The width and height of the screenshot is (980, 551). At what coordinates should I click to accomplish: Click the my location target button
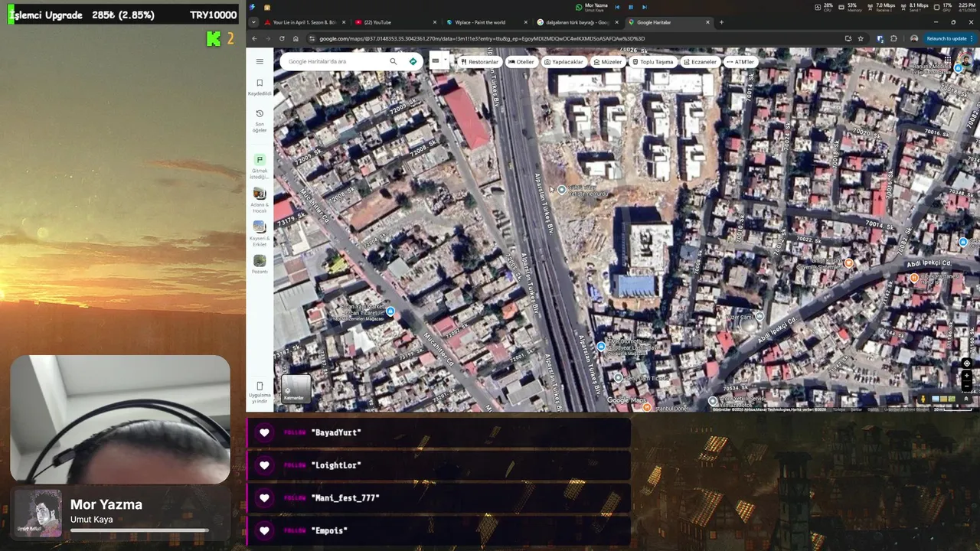(x=966, y=364)
